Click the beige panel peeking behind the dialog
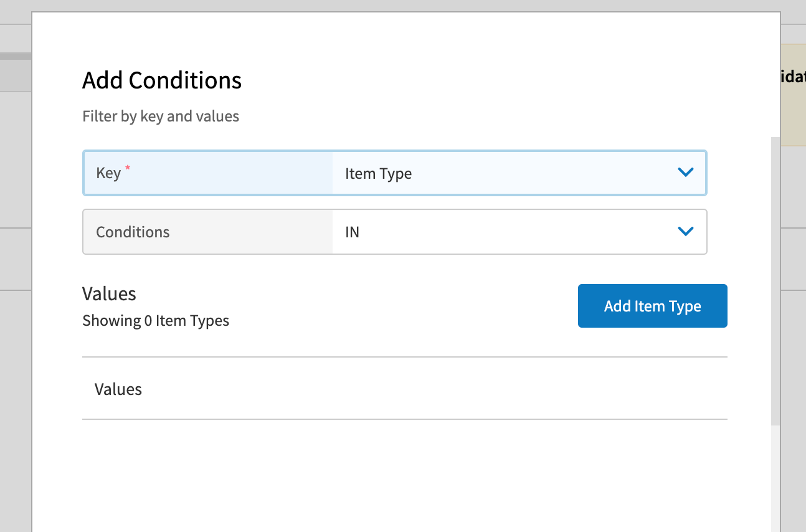 click(x=792, y=93)
